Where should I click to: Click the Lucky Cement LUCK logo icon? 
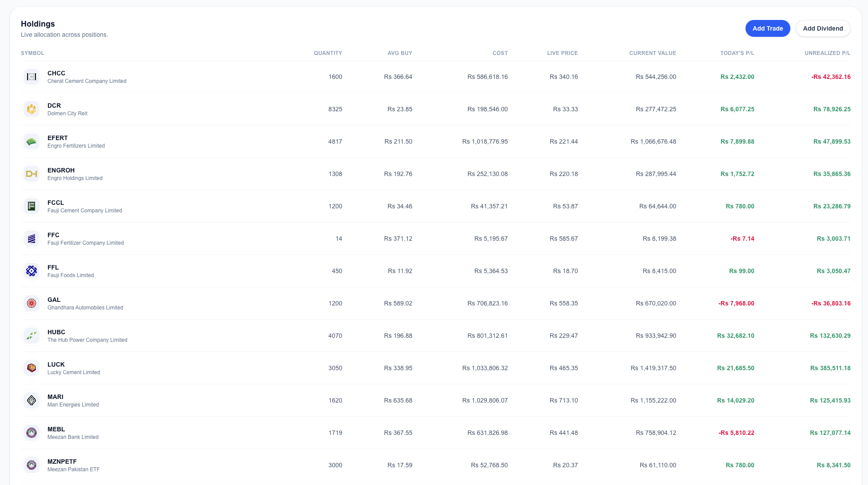(x=32, y=368)
